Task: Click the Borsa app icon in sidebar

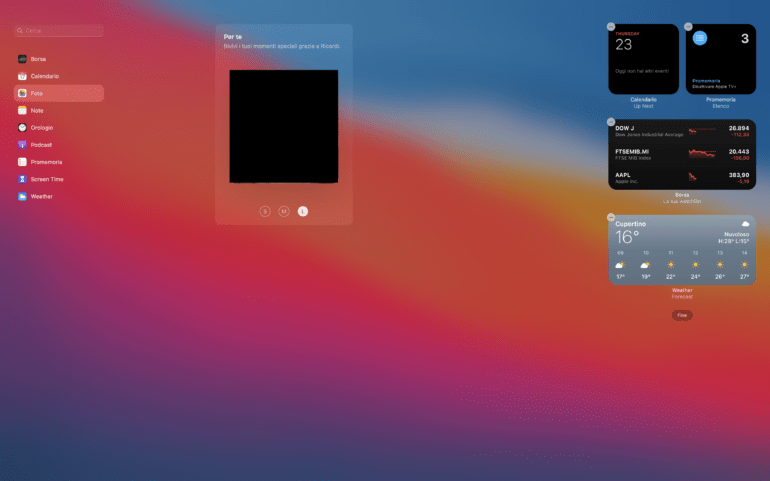Action: (22, 59)
